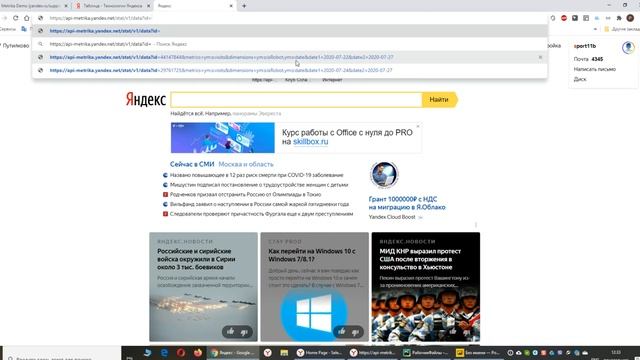Select the active Яндекс tab
Image resolution: width=640 pixels, height=360 pixels.
pyautogui.click(x=195, y=6)
